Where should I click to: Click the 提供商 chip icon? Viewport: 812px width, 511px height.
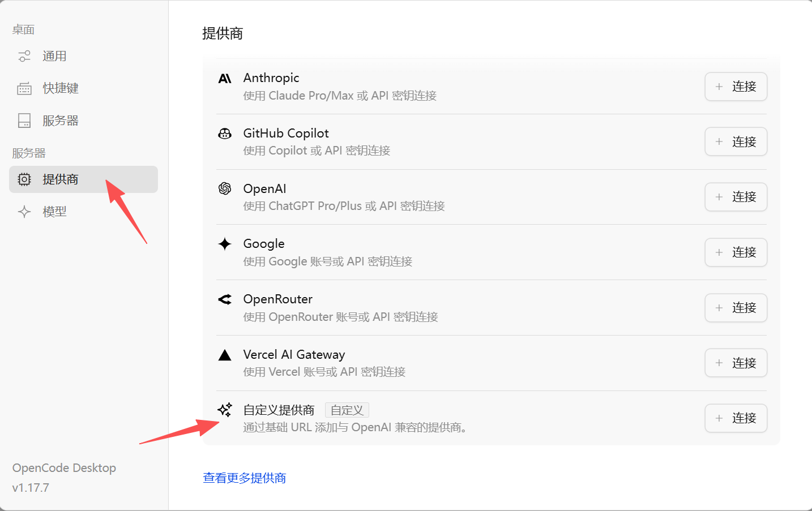click(x=24, y=179)
